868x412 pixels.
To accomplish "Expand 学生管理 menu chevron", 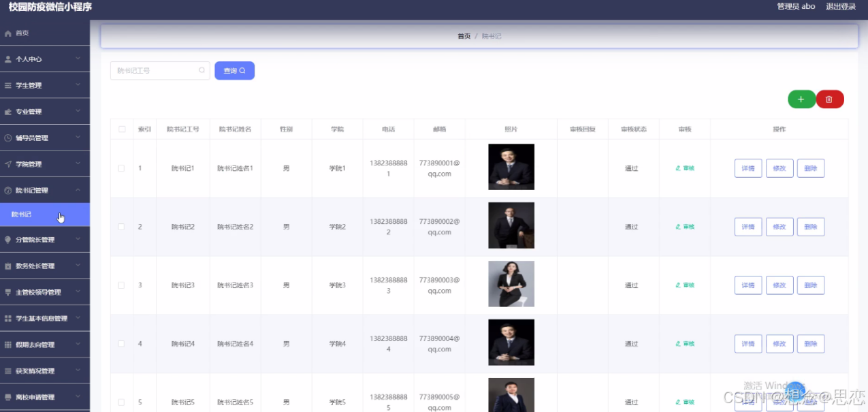I will (78, 86).
